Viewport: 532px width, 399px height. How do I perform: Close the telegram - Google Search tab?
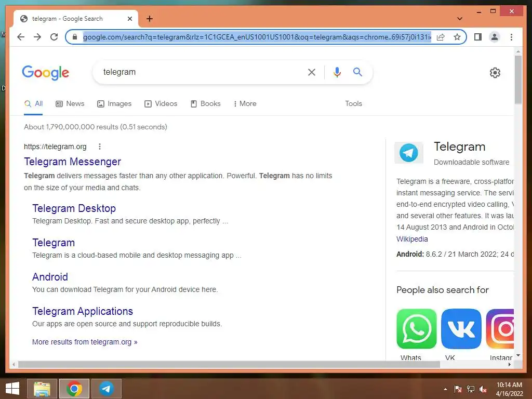tap(129, 19)
